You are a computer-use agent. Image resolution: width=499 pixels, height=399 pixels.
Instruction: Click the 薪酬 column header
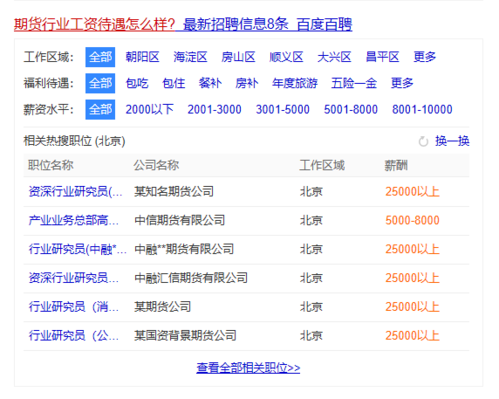pos(396,165)
